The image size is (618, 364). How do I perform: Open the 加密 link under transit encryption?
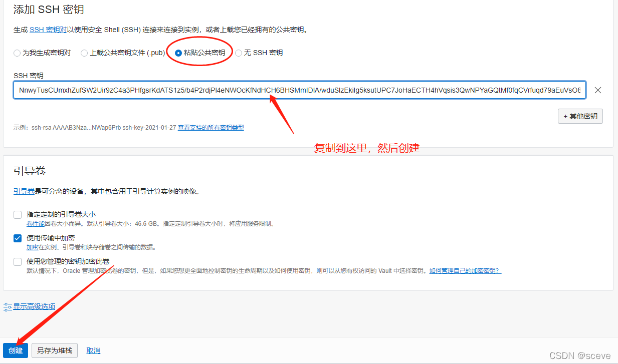coord(33,247)
